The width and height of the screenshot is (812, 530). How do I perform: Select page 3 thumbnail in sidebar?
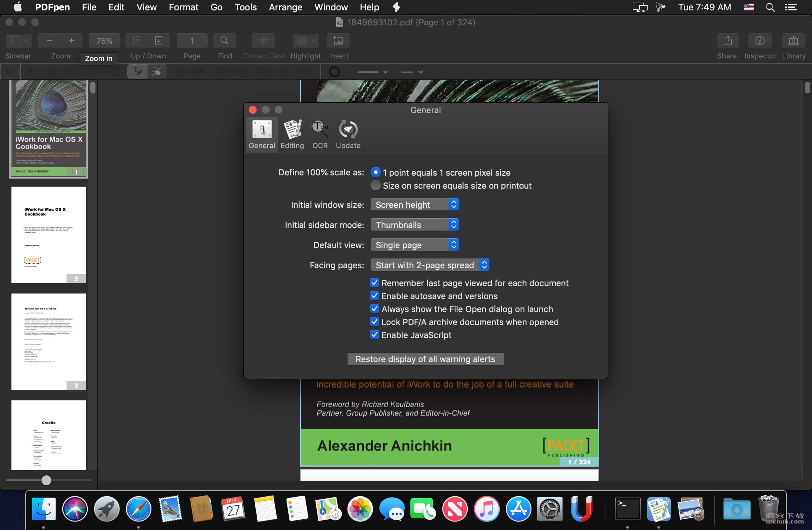(x=48, y=341)
